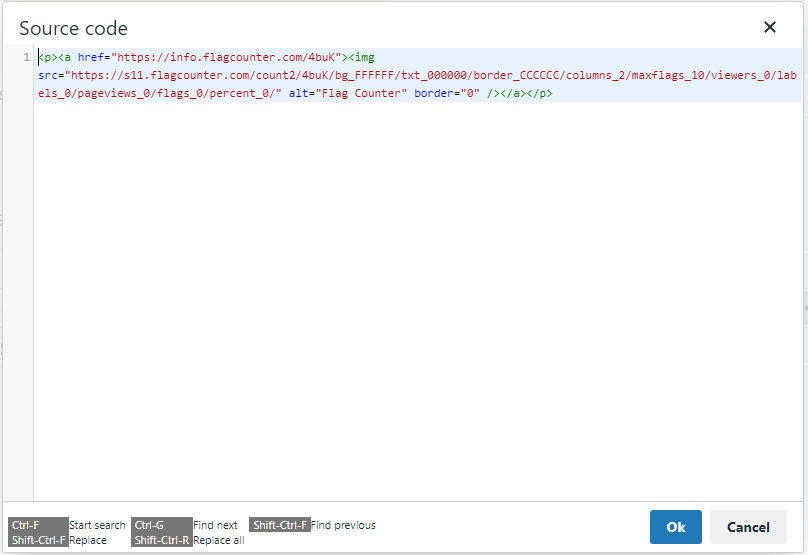Click the empty code editor area
This screenshot has height=555, width=808.
point(417,299)
